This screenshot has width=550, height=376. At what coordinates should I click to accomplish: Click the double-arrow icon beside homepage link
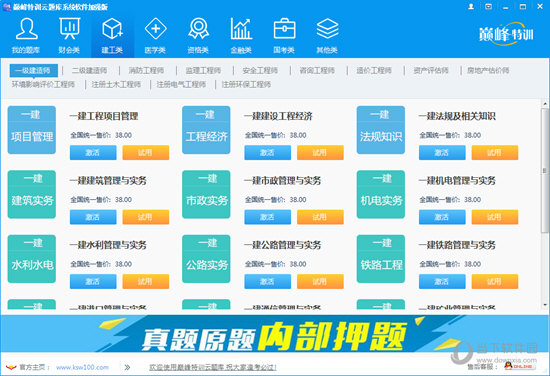pyautogui.click(x=127, y=367)
